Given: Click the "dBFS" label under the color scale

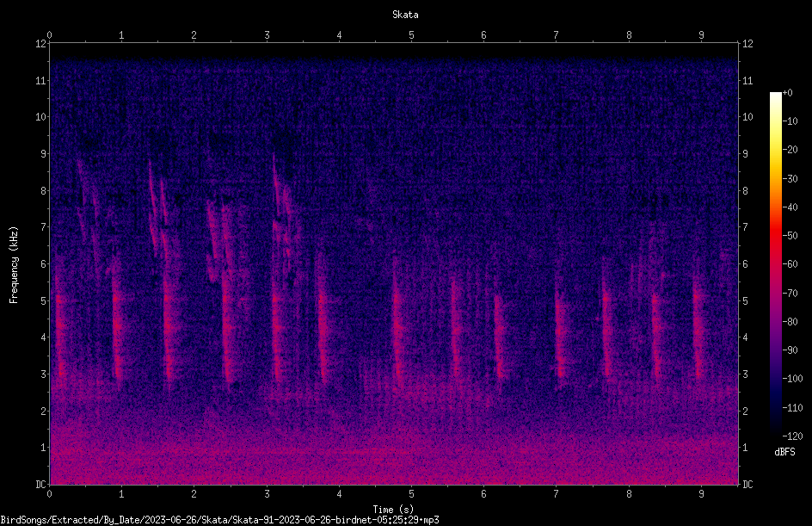Looking at the screenshot, I should click(x=784, y=452).
